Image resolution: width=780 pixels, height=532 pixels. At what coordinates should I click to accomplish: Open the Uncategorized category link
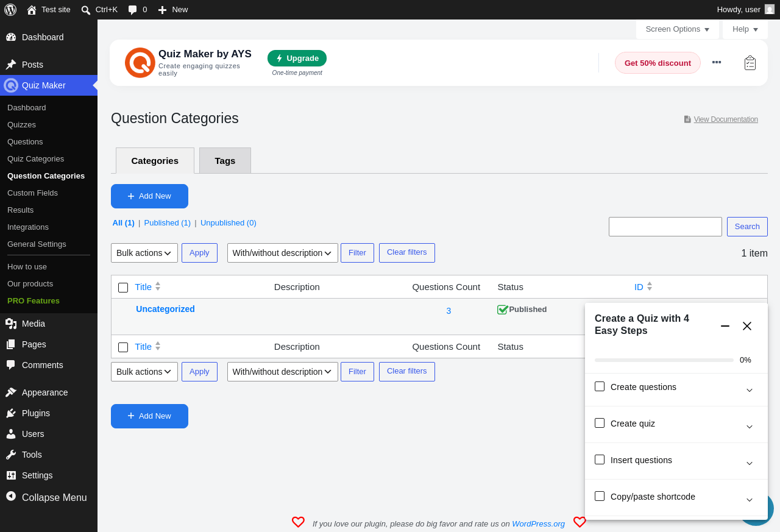click(x=165, y=309)
